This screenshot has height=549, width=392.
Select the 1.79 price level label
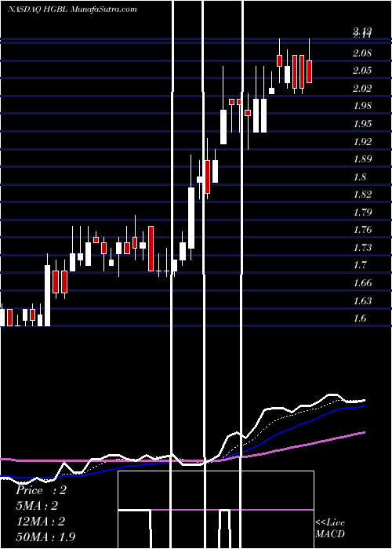tap(362, 212)
